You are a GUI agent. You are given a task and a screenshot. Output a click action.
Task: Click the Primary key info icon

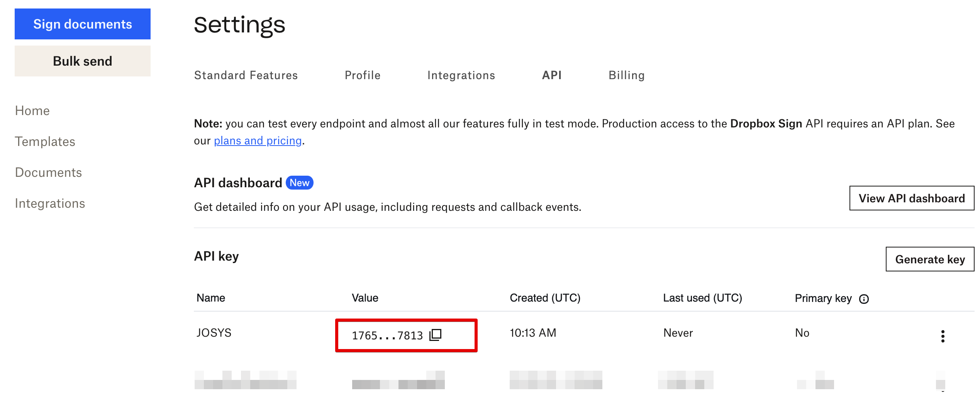[864, 299]
